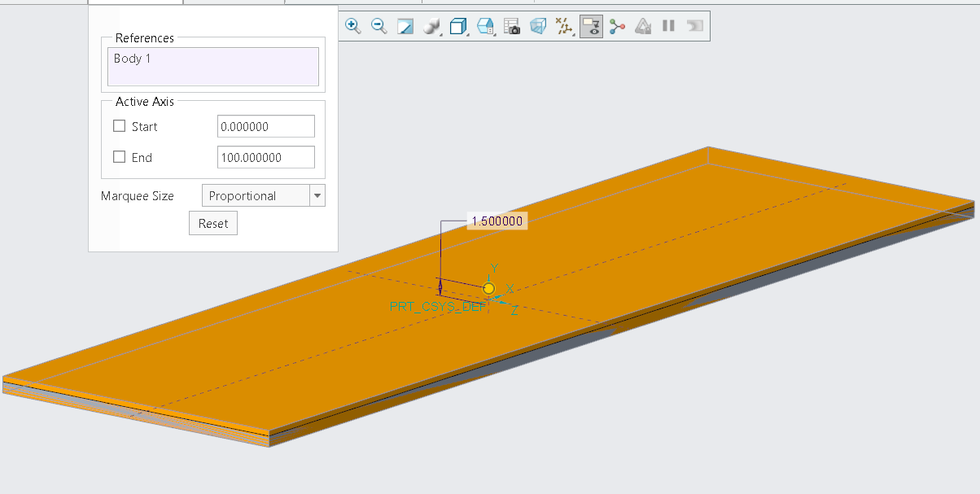The image size is (980, 494).
Task: Enable shading with reflections display
Action: [x=431, y=26]
